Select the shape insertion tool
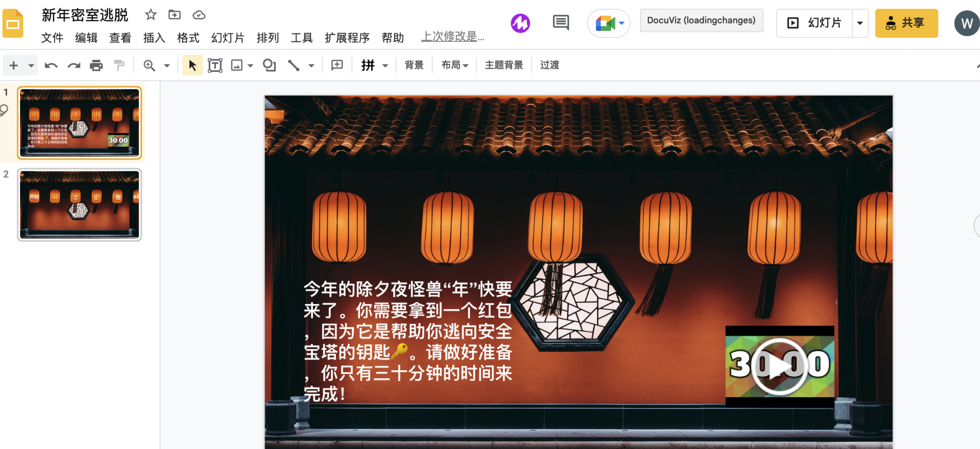980x449 pixels. 269,65
